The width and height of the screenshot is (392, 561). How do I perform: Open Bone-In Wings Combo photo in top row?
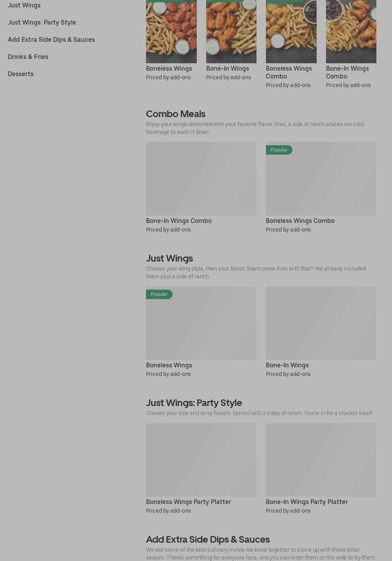pos(351,31)
